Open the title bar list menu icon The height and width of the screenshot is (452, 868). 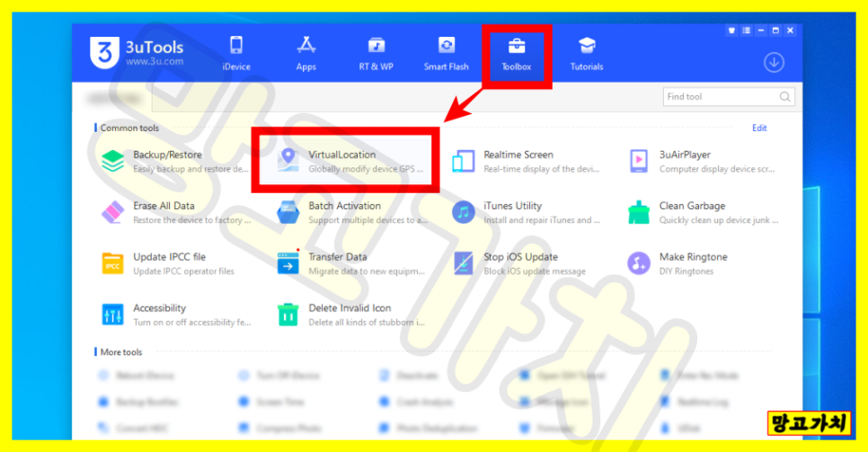coord(746,31)
